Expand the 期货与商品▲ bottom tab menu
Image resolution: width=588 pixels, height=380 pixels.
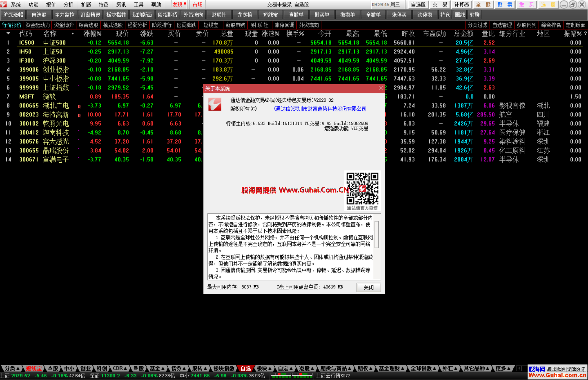click(335, 368)
